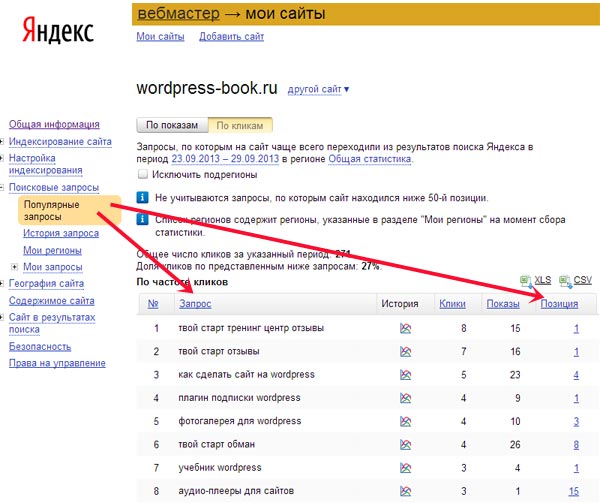Open 'Безопасность' sidebar link
This screenshot has width=600, height=503.
pos(40,347)
